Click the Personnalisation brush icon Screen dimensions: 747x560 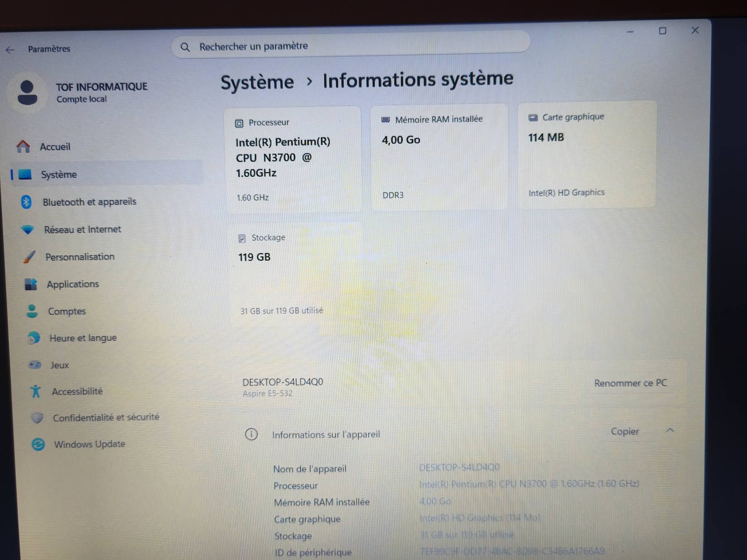point(30,257)
